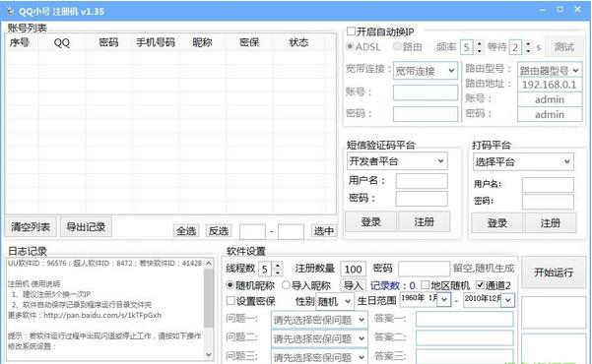This screenshot has width=592, height=364.
Task: Increase the IP change frequency stepper
Action: [479, 43]
